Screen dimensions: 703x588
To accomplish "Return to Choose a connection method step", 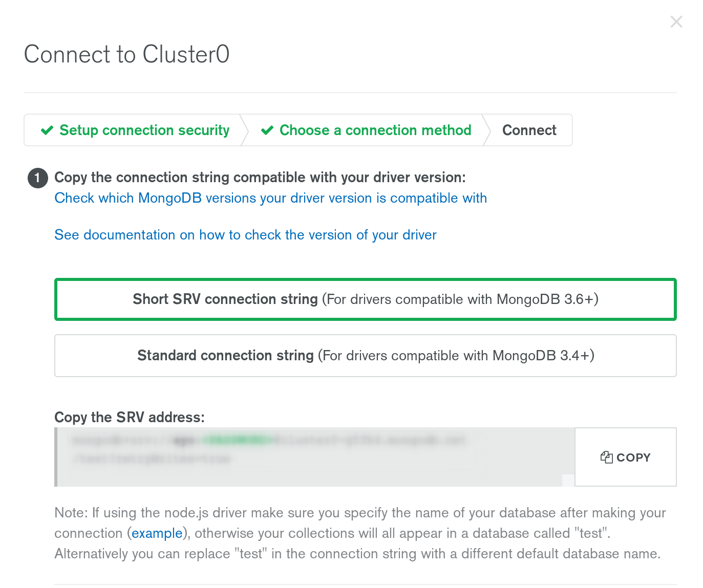I will pos(375,130).
